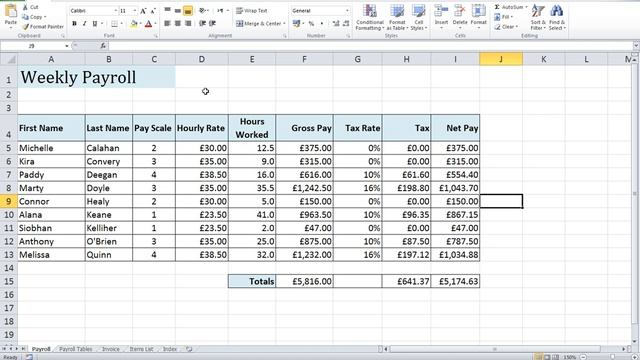Click the Copy icon

pyautogui.click(x=25, y=17)
